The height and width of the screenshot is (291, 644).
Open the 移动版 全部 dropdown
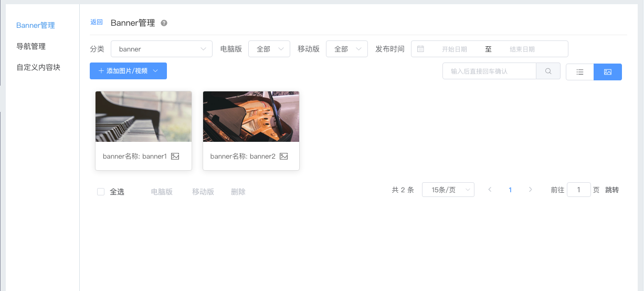pos(347,49)
